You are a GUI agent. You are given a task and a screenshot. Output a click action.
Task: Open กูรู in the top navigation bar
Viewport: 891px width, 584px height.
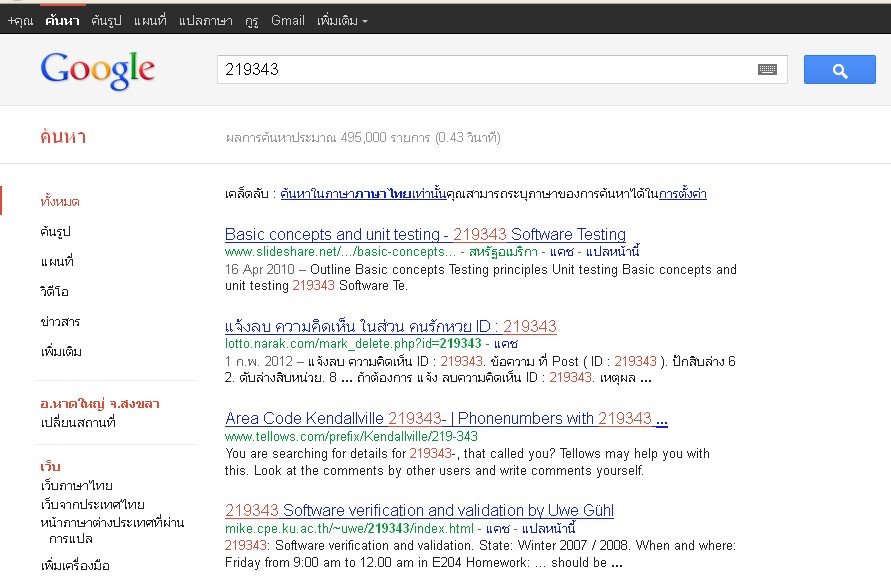(x=252, y=21)
